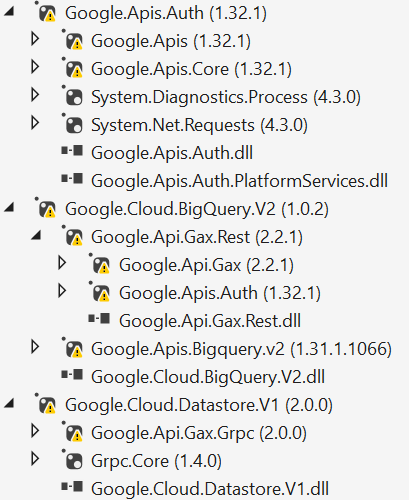
Task: Click the warning package icon for Google.Cloud.BigQuery.V2 (1.0.2)
Action: point(47,209)
